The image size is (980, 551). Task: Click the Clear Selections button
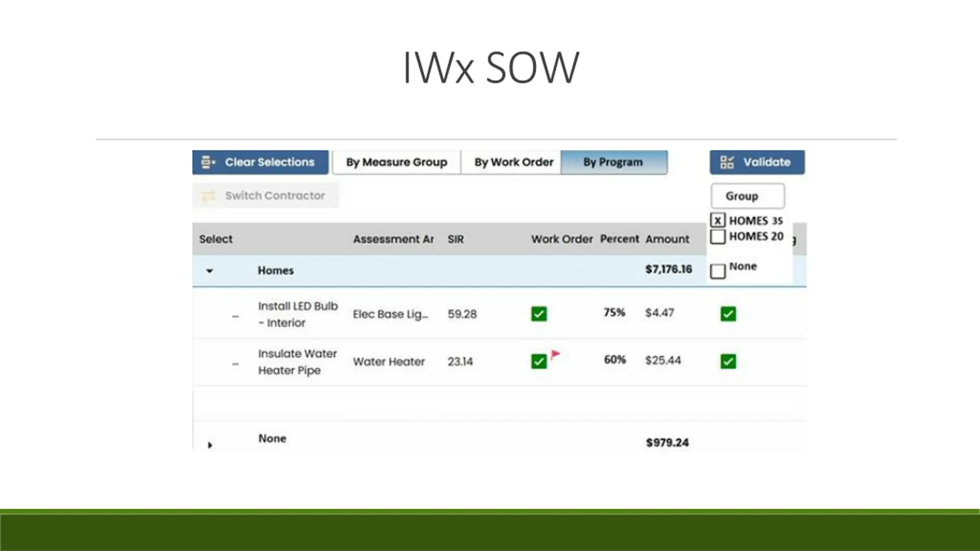(260, 162)
